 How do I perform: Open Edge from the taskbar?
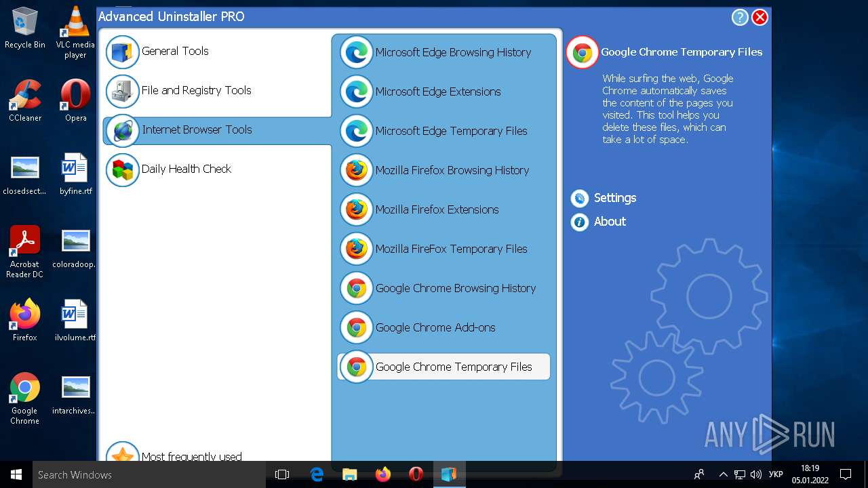317,474
